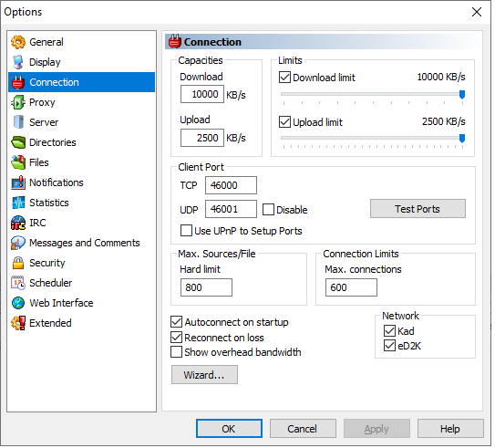Select the Statistics options page
Screen dimensions: 495x448
point(82,203)
